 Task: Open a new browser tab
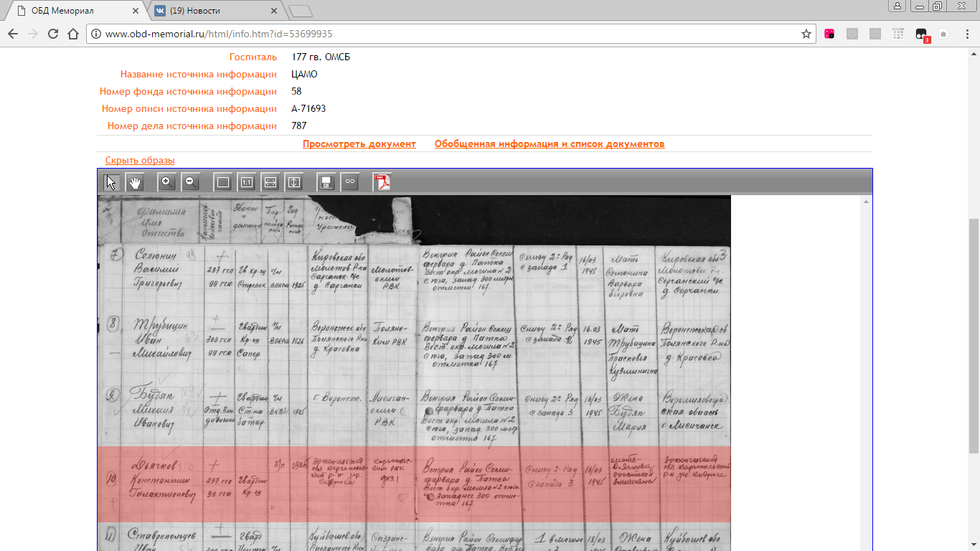coord(300,11)
